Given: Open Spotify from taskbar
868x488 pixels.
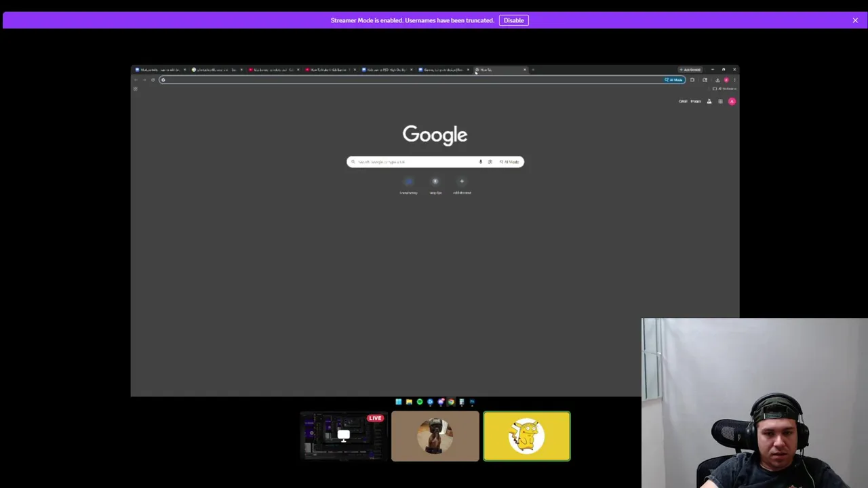Looking at the screenshot, I should coord(420,402).
